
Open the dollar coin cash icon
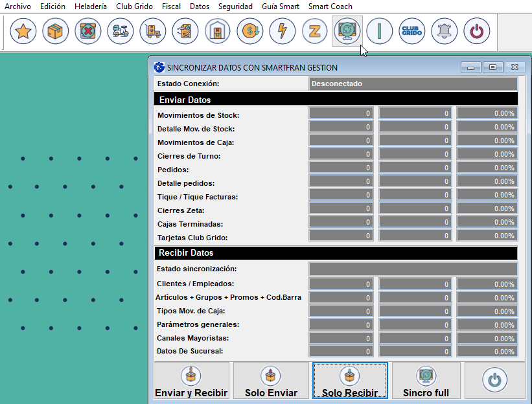click(x=250, y=31)
